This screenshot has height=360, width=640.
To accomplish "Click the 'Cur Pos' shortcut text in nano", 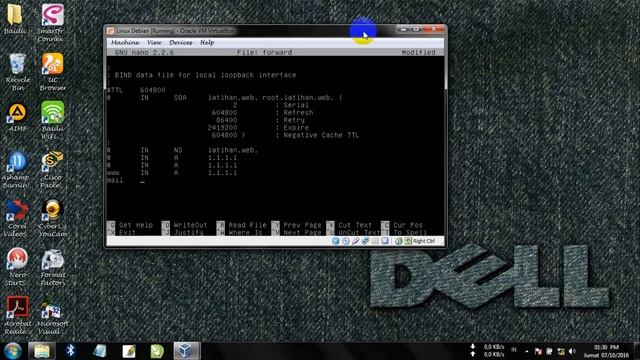I will 408,225.
